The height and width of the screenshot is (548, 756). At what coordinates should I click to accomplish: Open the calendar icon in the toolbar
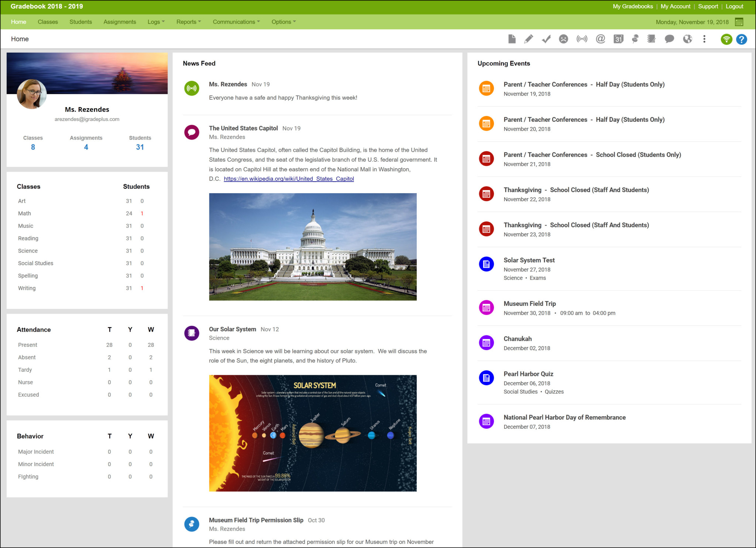click(x=618, y=39)
